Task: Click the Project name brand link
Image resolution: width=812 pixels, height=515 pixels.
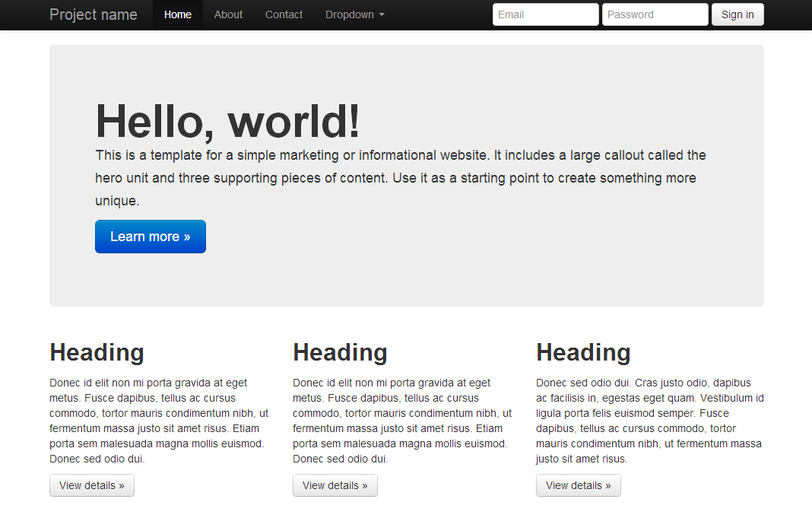Action: (x=94, y=14)
